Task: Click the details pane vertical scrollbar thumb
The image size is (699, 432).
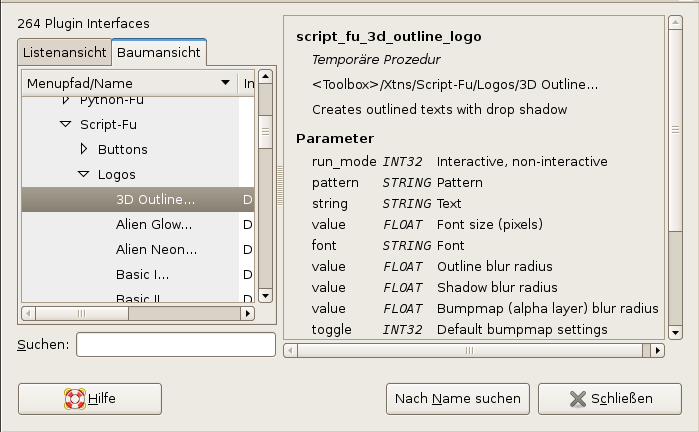Action: pyautogui.click(x=675, y=130)
